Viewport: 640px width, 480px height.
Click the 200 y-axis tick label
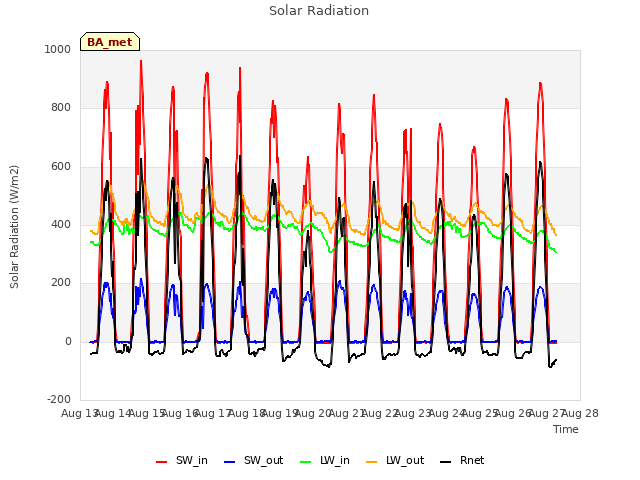pos(61,283)
